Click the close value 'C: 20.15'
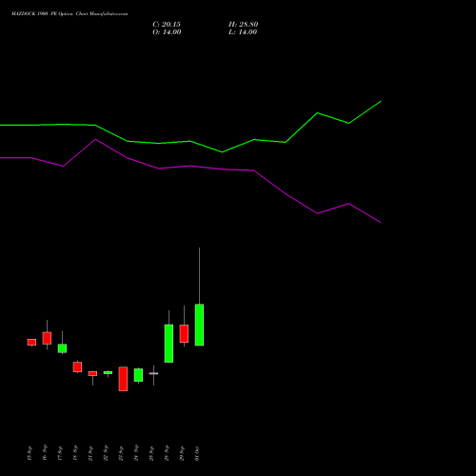The height and width of the screenshot is (476, 476). pos(167,25)
